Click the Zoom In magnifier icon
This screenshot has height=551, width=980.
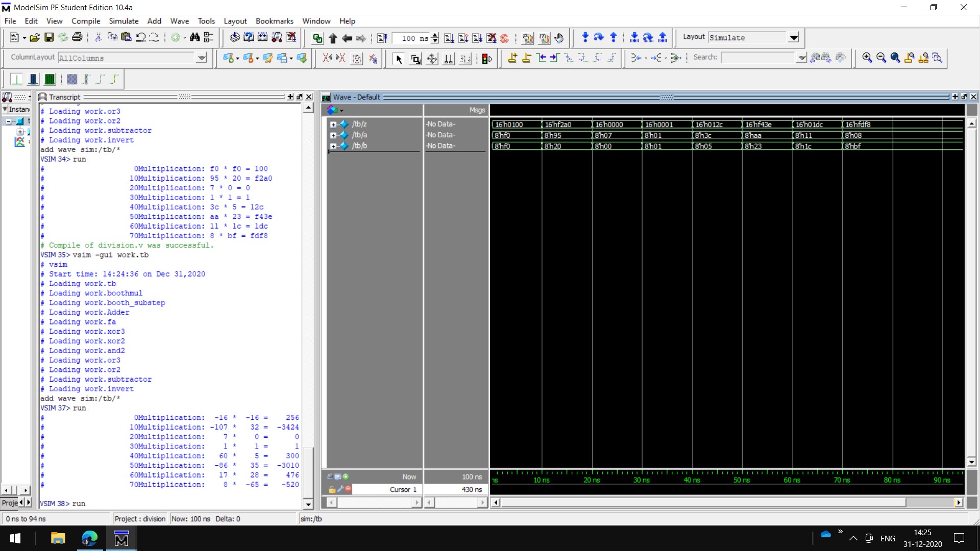[x=867, y=58]
